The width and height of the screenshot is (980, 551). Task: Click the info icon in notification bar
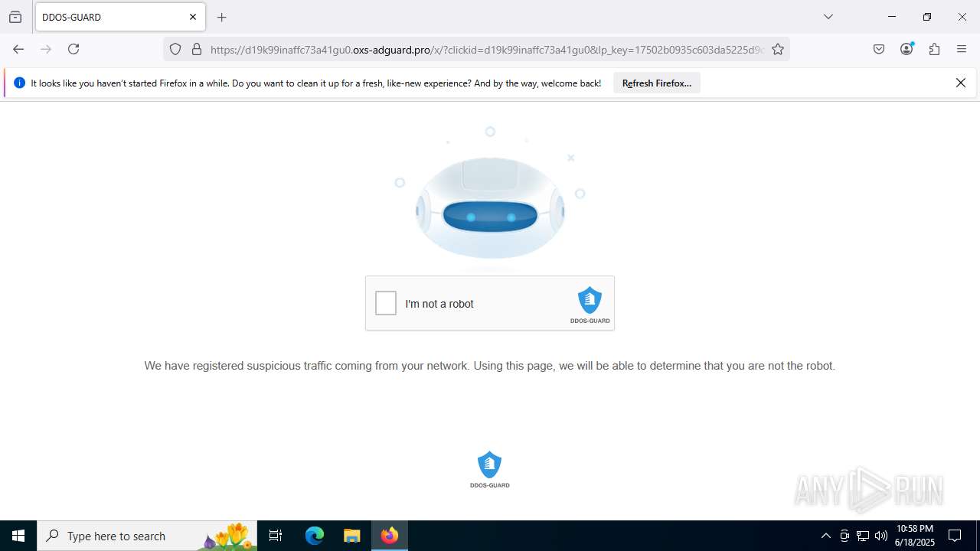coord(19,83)
